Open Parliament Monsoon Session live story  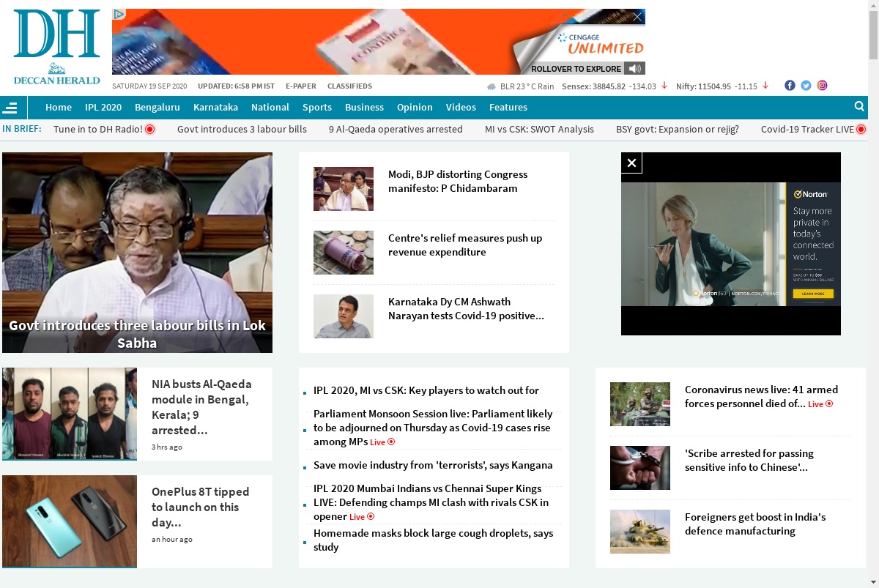coord(433,428)
